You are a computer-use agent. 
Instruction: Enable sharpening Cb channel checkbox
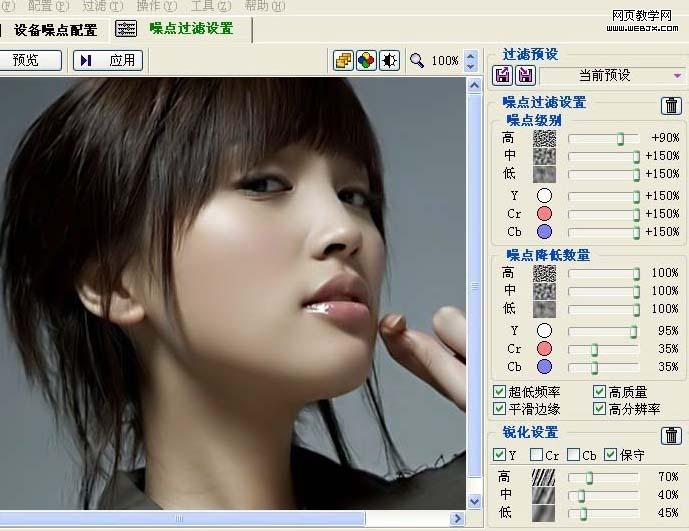point(573,455)
